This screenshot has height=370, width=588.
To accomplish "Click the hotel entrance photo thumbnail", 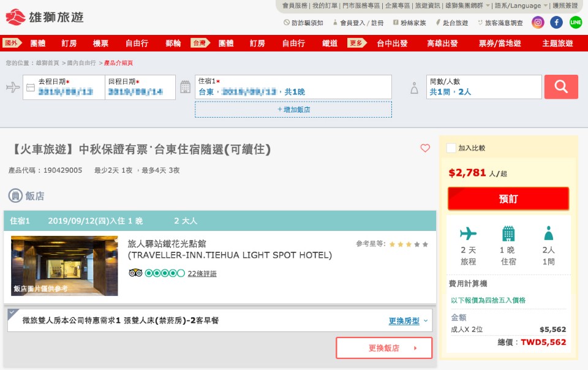I will pos(64,266).
